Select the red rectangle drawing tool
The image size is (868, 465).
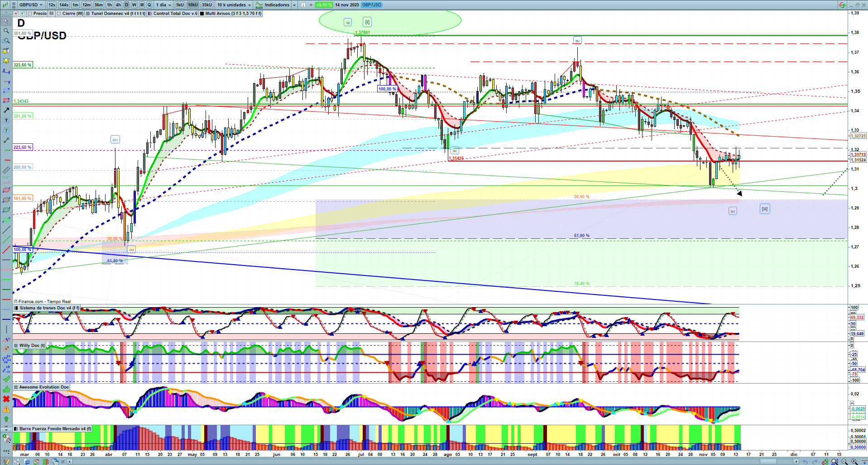pyautogui.click(x=6, y=100)
